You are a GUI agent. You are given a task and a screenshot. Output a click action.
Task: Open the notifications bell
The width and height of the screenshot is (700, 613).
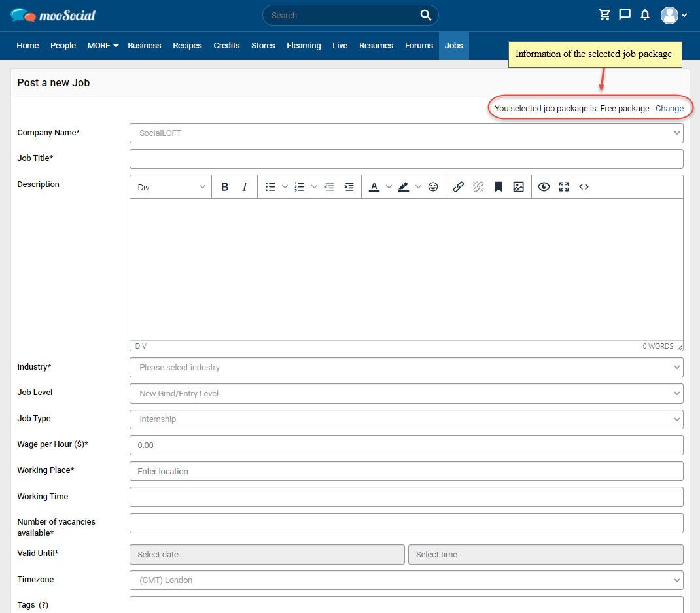click(x=645, y=15)
